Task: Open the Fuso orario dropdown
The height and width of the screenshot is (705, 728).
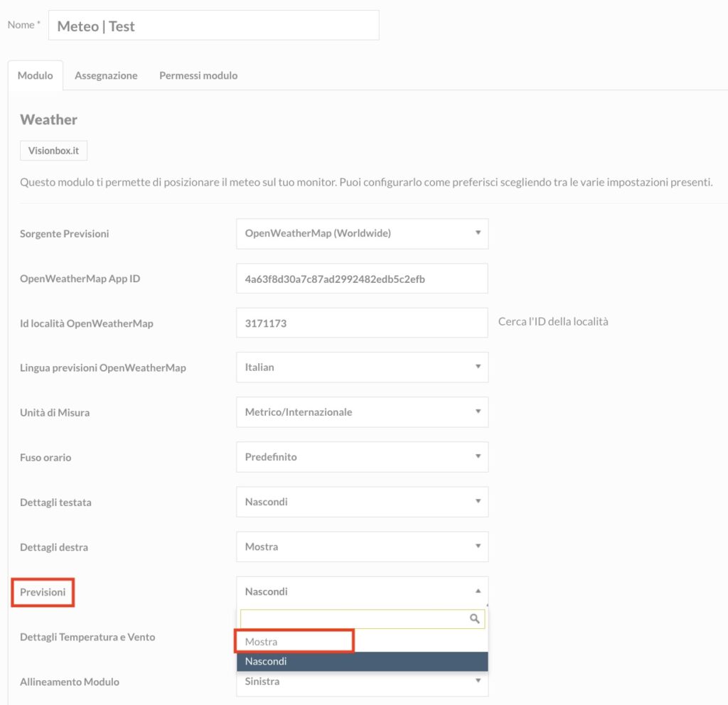Action: 362,457
